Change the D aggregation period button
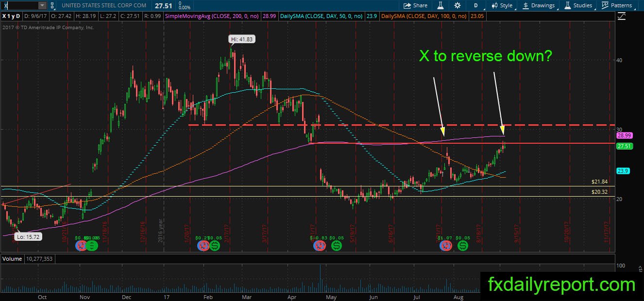 coord(476,5)
